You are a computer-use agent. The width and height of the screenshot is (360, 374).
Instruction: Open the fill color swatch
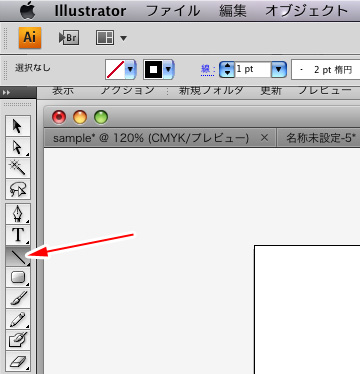[115, 69]
